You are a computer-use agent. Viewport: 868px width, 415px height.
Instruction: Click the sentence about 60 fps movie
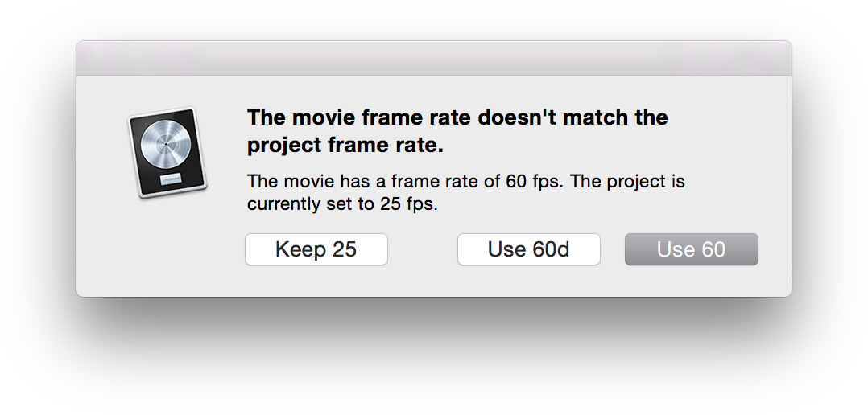pyautogui.click(x=405, y=181)
